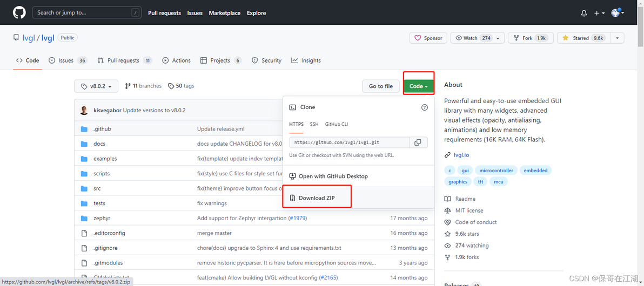
Task: Sponsor the lvgl project
Action: 428,38
